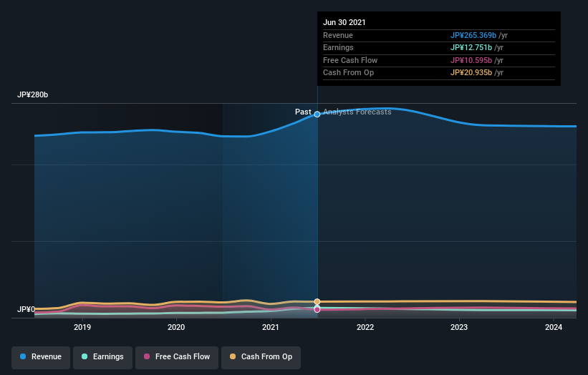Click the 2019 x-axis label
This screenshot has width=588, height=375.
coord(82,328)
